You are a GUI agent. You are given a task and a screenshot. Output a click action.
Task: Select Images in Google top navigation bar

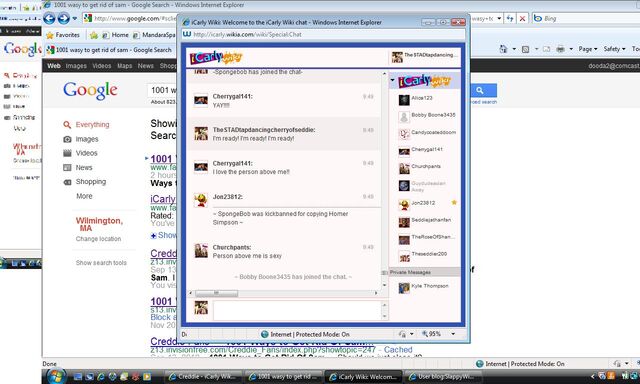76,66
